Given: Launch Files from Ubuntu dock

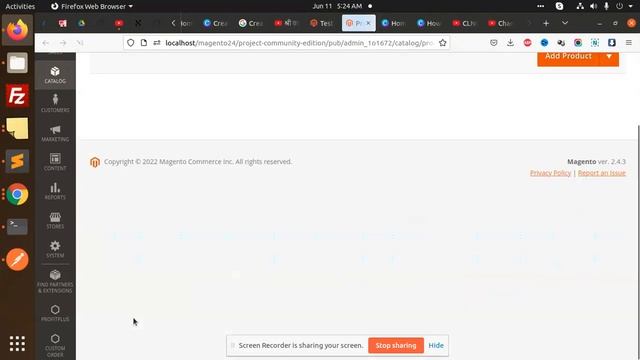Looking at the screenshot, I should [x=17, y=63].
